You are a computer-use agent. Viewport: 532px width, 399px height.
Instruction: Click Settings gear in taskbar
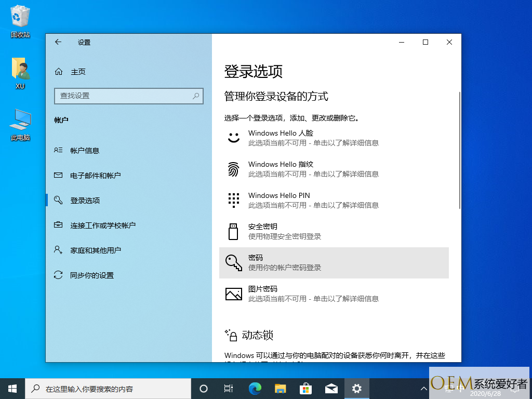[x=356, y=389]
